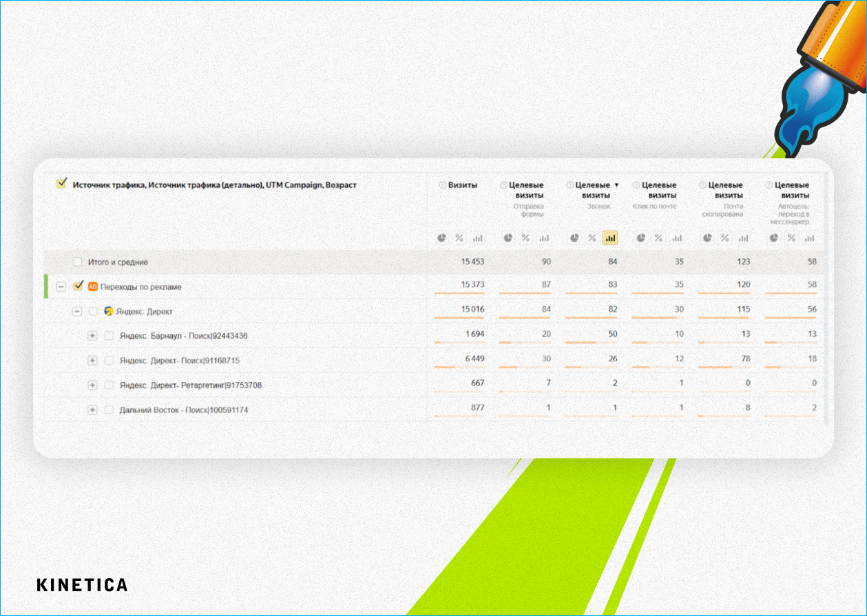
Task: Tick checkbox for Дальний Восток - Поиск row
Action: [109, 410]
